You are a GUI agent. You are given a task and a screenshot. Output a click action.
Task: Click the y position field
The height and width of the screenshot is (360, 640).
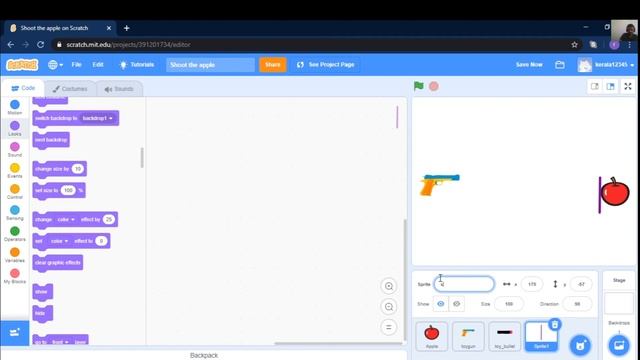tap(581, 284)
